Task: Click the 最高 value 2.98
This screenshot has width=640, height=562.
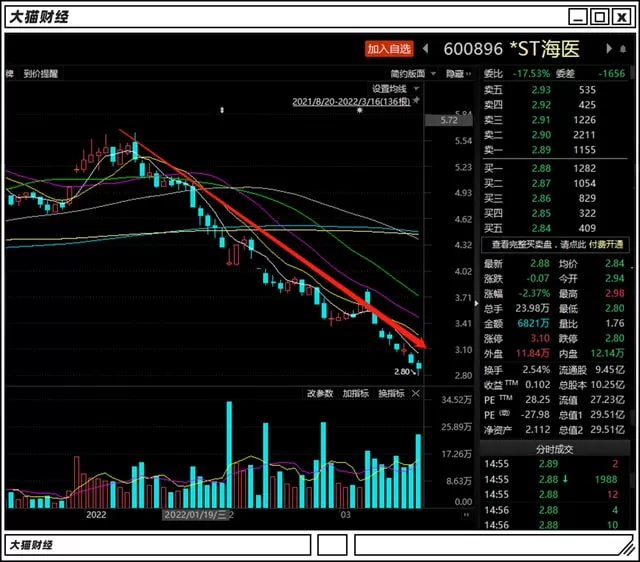Action: [x=615, y=293]
